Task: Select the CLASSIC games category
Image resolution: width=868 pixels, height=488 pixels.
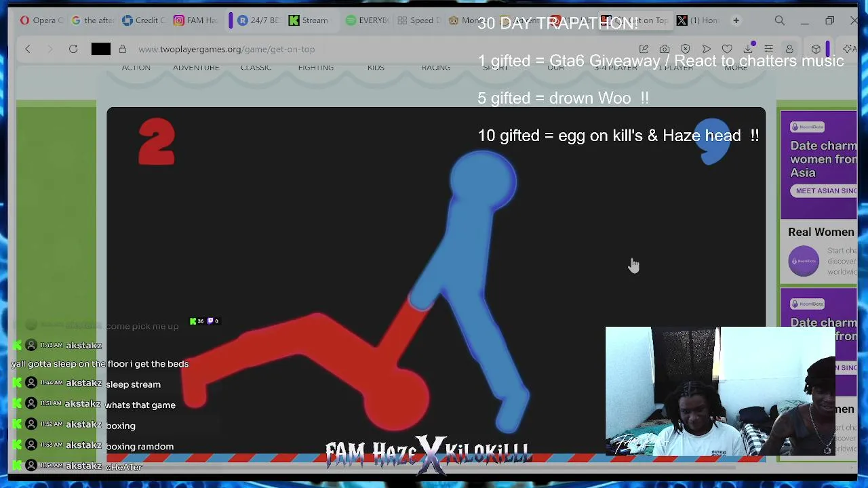Action: tap(256, 68)
